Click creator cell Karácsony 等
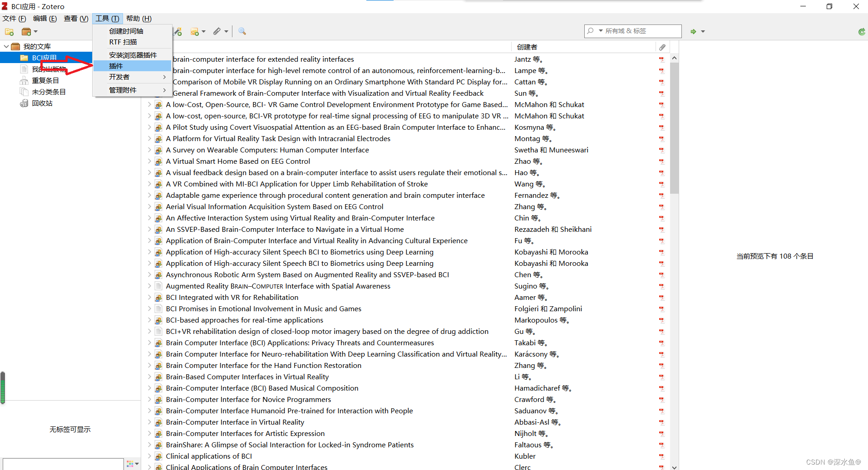Image resolution: width=868 pixels, height=470 pixels. [x=536, y=354]
